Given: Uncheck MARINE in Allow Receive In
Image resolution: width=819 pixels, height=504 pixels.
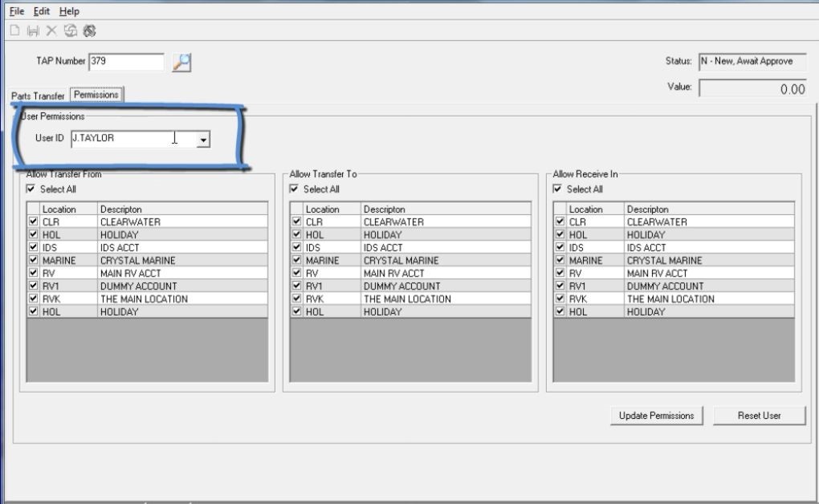Looking at the screenshot, I should point(560,260).
